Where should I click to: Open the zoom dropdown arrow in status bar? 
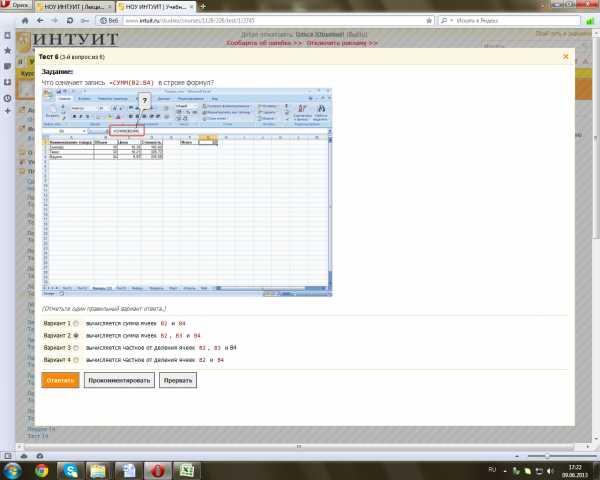516,456
